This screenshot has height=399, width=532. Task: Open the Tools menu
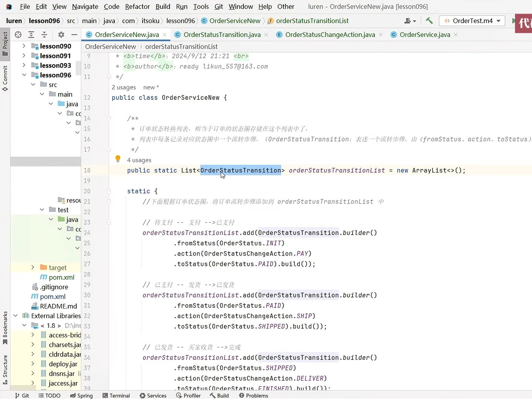click(201, 6)
